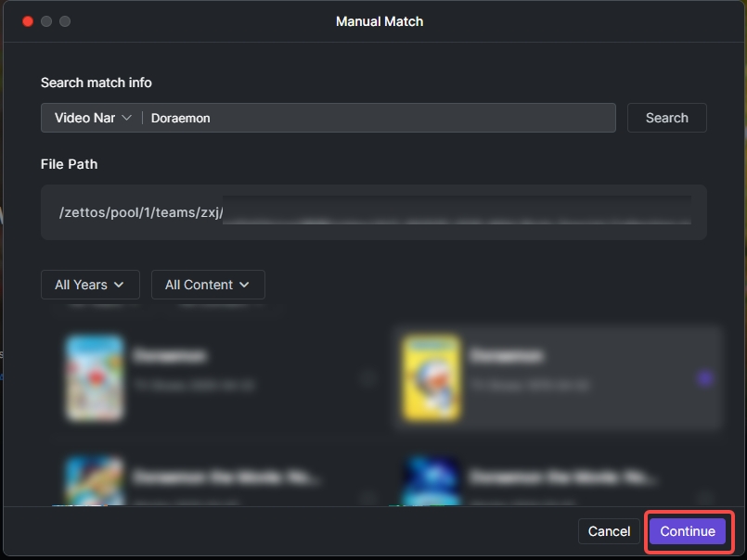Toggle the selected radio on yellow Doraemon result
This screenshot has width=747, height=560.
point(704,377)
